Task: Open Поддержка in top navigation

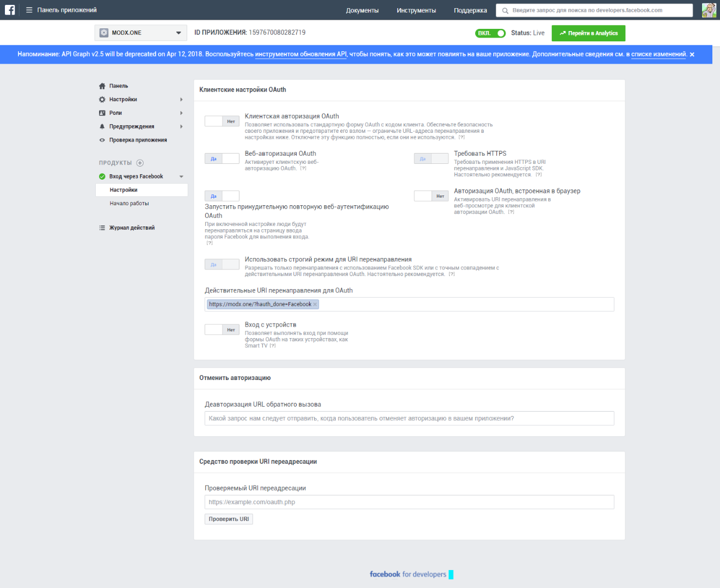Action: coord(470,10)
